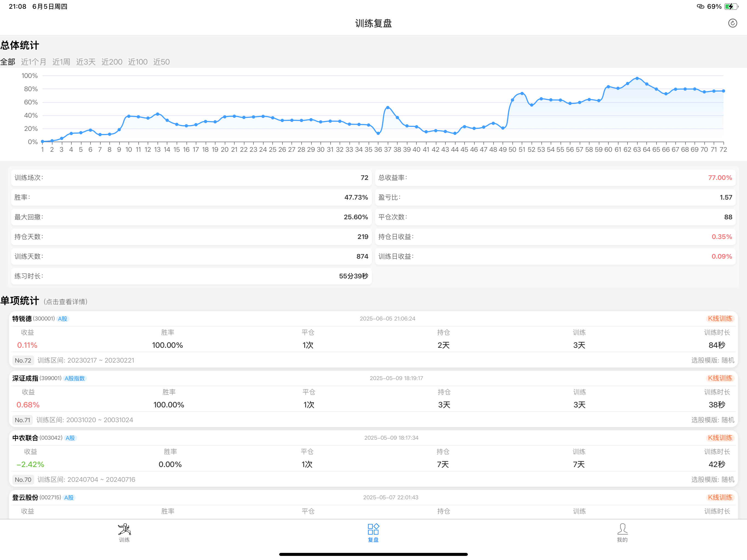Click the 持仓日收益 value 0.35%
Screen dimensions: 747x560
click(722, 237)
